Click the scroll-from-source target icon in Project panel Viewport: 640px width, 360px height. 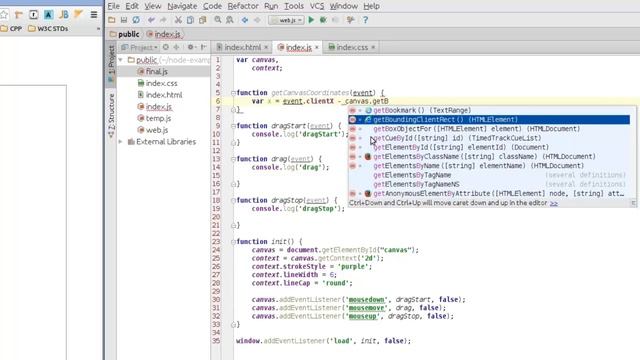click(x=166, y=47)
